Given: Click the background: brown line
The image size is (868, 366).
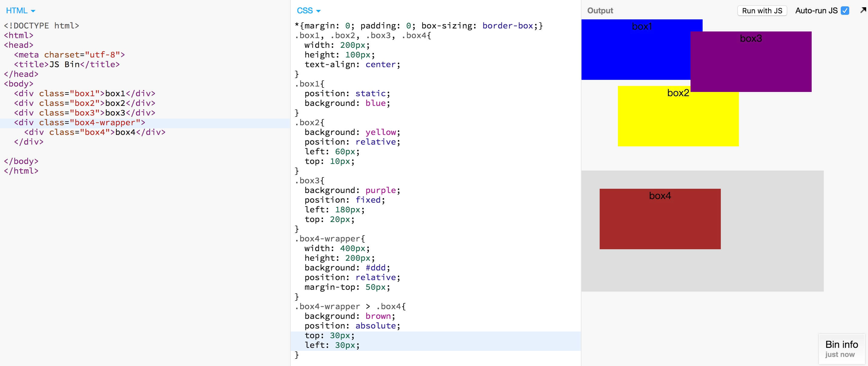Looking at the screenshot, I should (350, 316).
